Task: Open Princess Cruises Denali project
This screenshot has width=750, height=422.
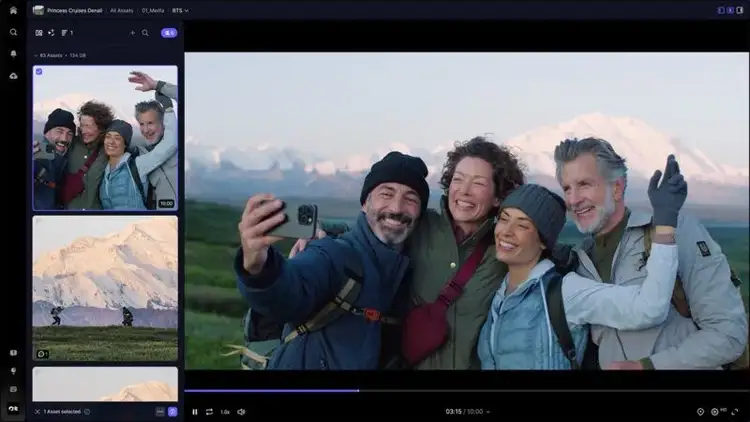Action: (75, 10)
